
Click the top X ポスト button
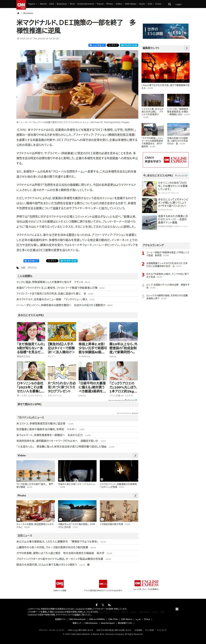(113, 45)
